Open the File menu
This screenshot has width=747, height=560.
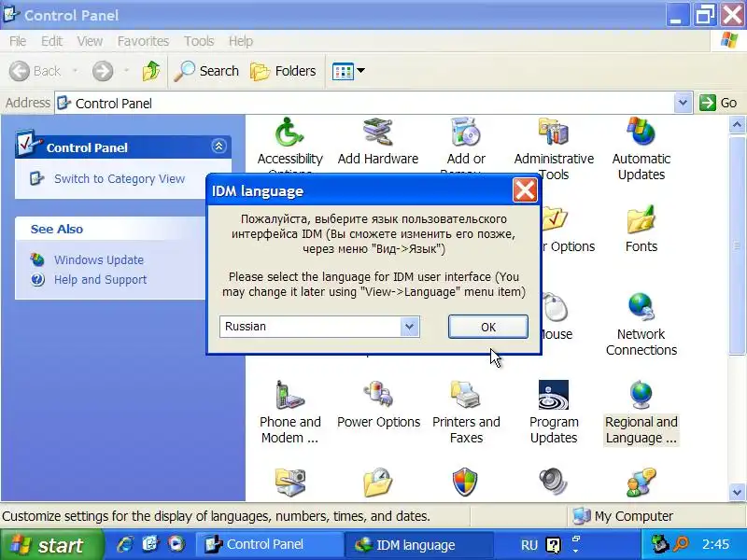[x=18, y=41]
